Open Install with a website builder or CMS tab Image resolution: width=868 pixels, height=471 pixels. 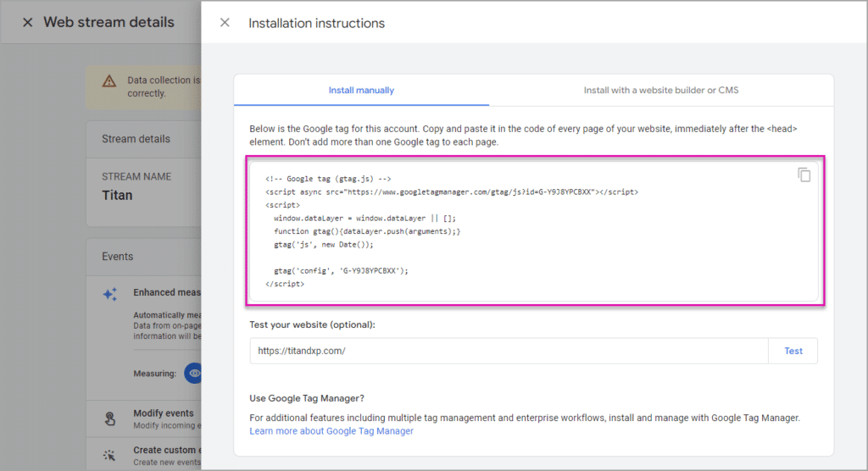coord(661,90)
